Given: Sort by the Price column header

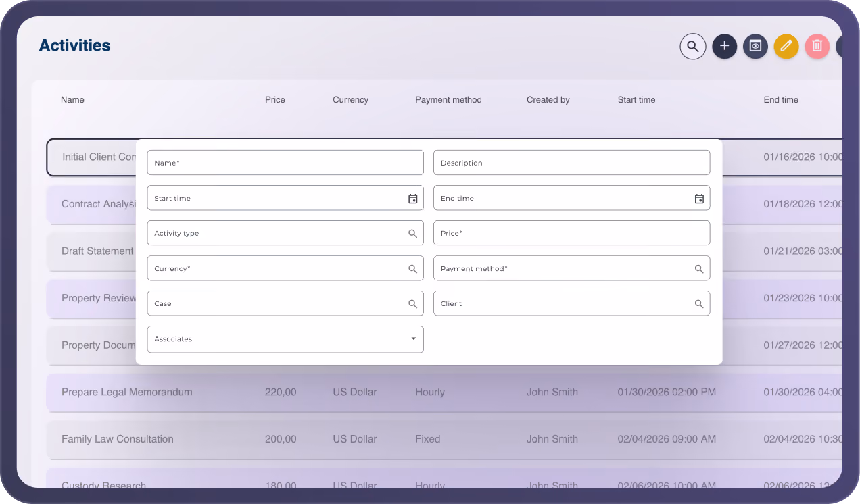Looking at the screenshot, I should click(x=275, y=100).
